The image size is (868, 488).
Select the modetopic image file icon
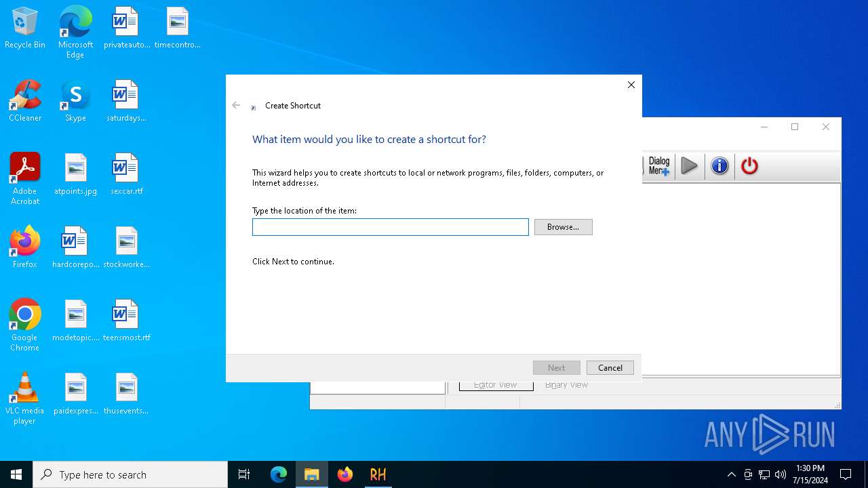[x=75, y=321]
